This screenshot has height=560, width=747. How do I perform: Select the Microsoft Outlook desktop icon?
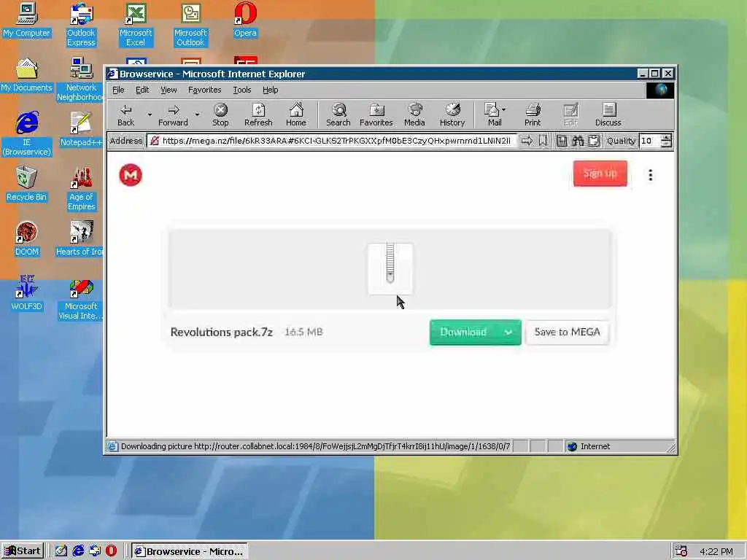(x=190, y=25)
